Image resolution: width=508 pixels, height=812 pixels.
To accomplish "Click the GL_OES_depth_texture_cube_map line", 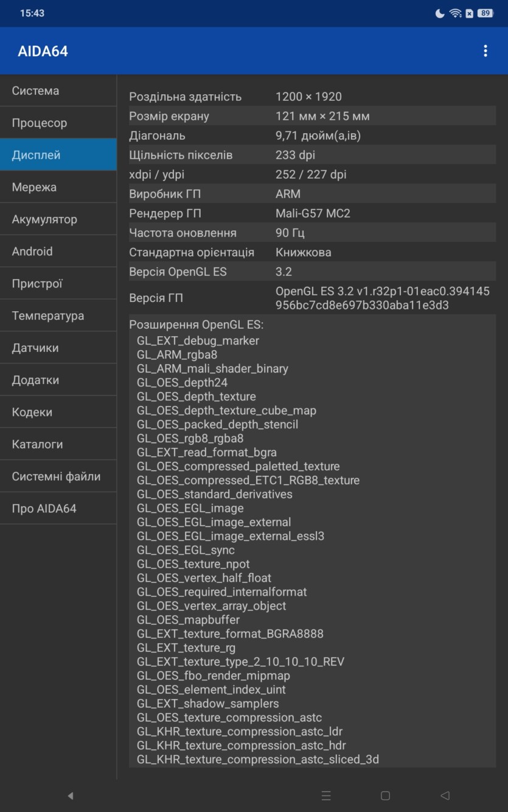I will [x=226, y=411].
